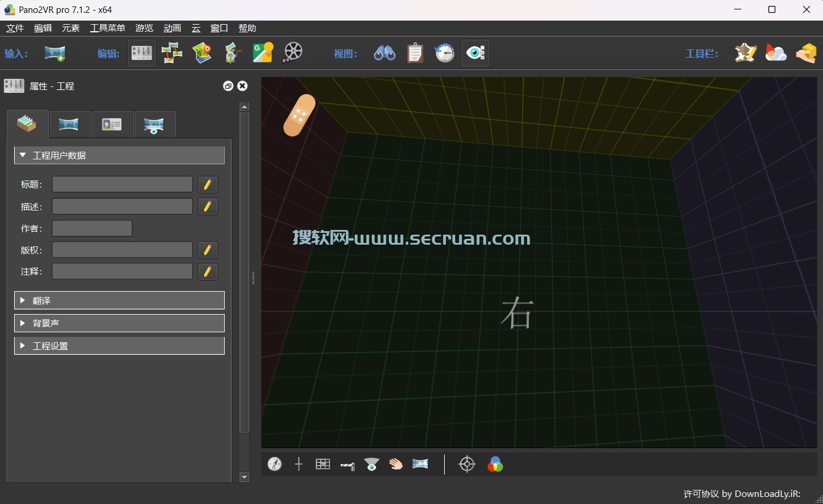Open the Google Street View icon

coord(263,54)
